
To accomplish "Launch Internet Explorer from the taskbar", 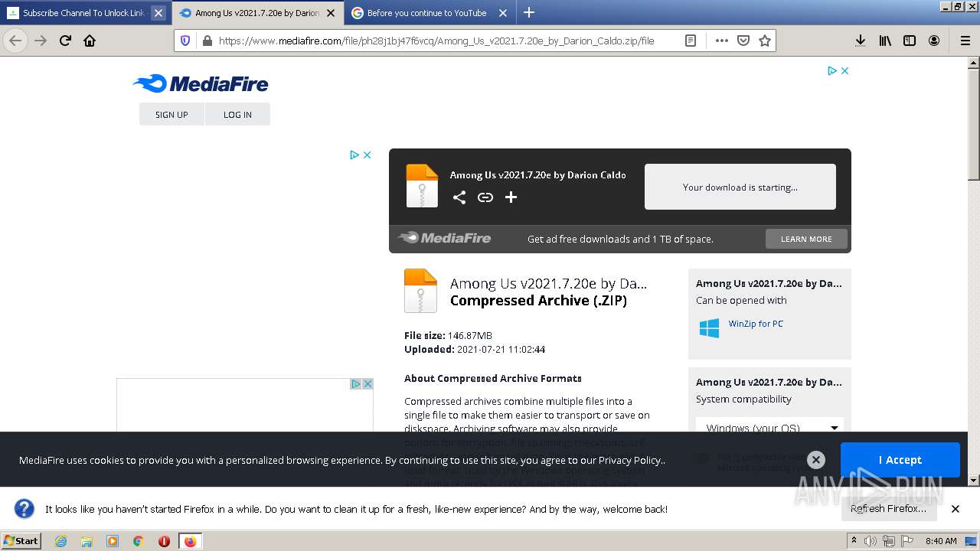I will pos(60,541).
